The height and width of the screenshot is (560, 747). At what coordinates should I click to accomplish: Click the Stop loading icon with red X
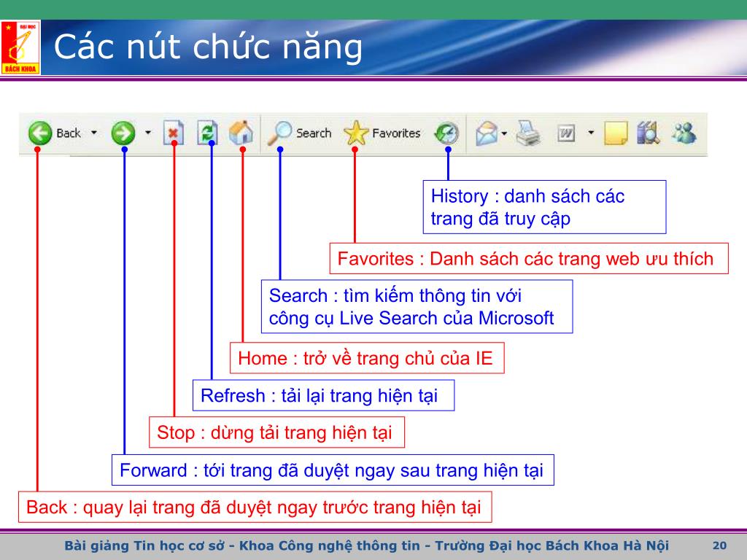pyautogui.click(x=174, y=133)
